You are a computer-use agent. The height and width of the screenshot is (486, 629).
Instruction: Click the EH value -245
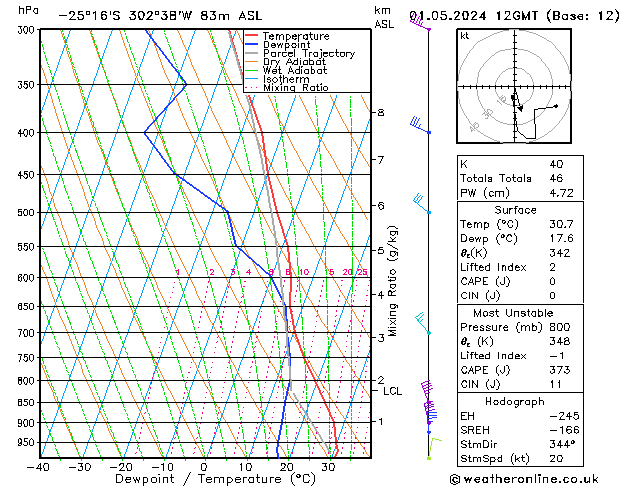pos(564,416)
